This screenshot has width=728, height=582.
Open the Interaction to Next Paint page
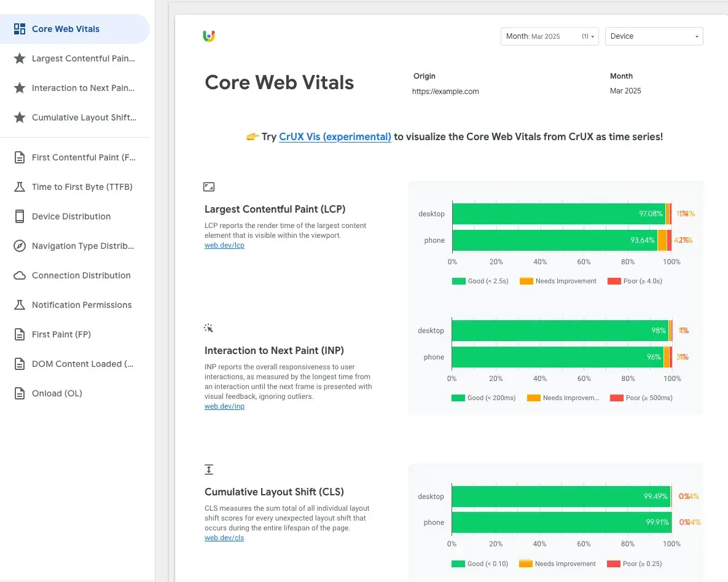(x=82, y=88)
